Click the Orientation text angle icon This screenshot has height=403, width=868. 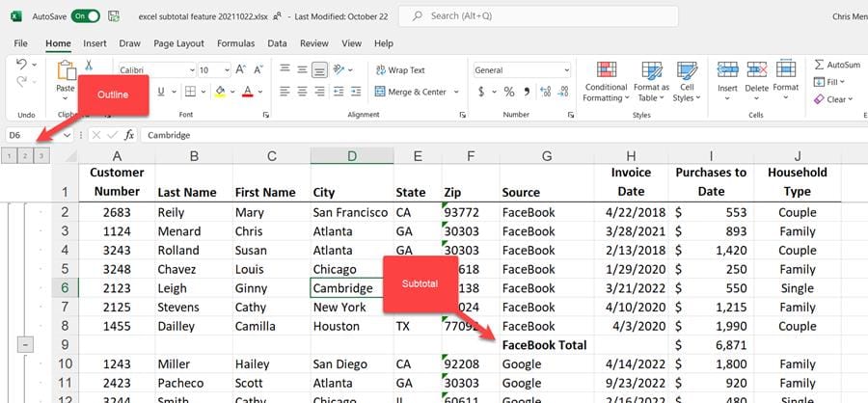(339, 69)
